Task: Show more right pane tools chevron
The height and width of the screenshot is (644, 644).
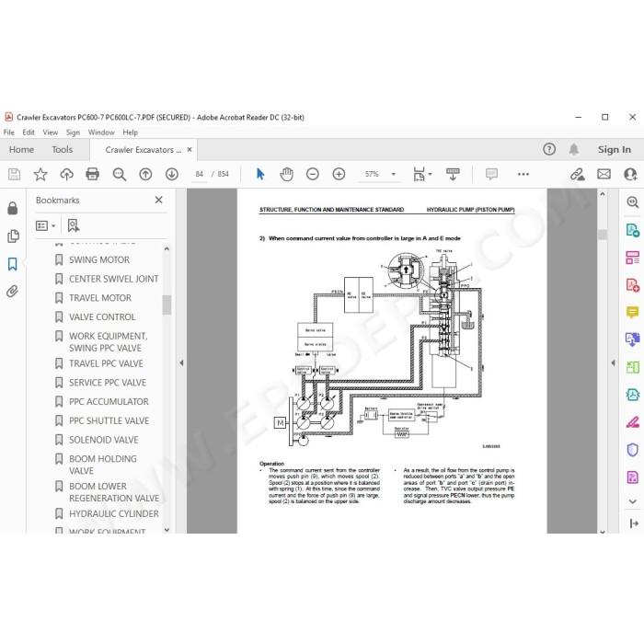Action: pyautogui.click(x=633, y=501)
